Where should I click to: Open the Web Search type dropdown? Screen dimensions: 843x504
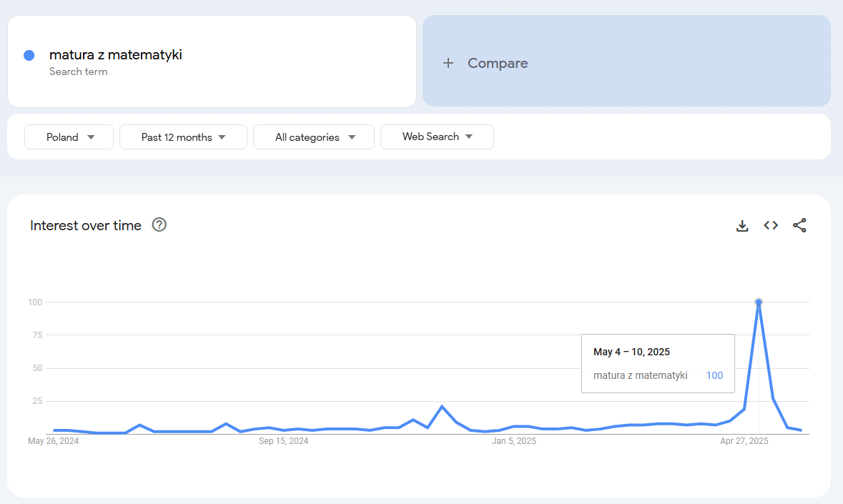(437, 137)
